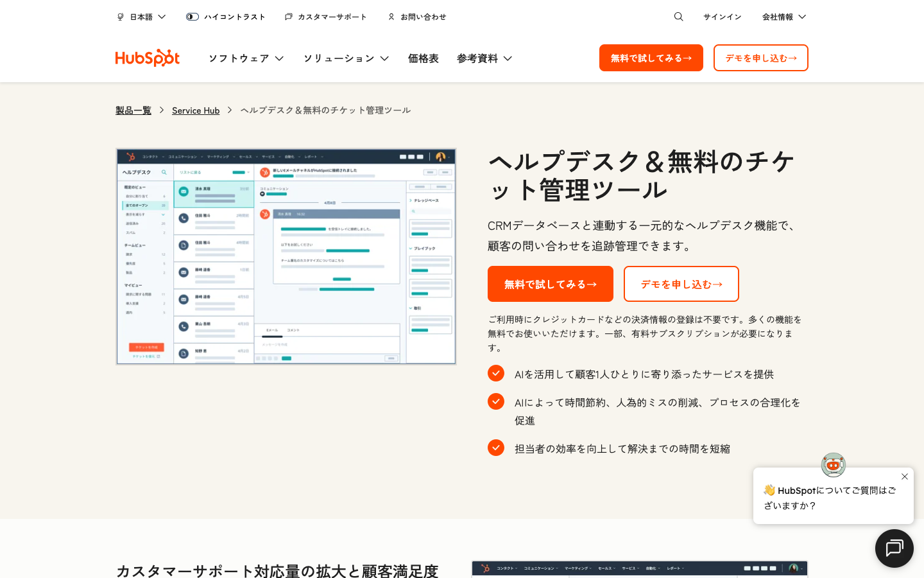Viewport: 924px width, 578px height.
Task: Open the ソフトウェア dropdown menu
Action: coord(246,58)
